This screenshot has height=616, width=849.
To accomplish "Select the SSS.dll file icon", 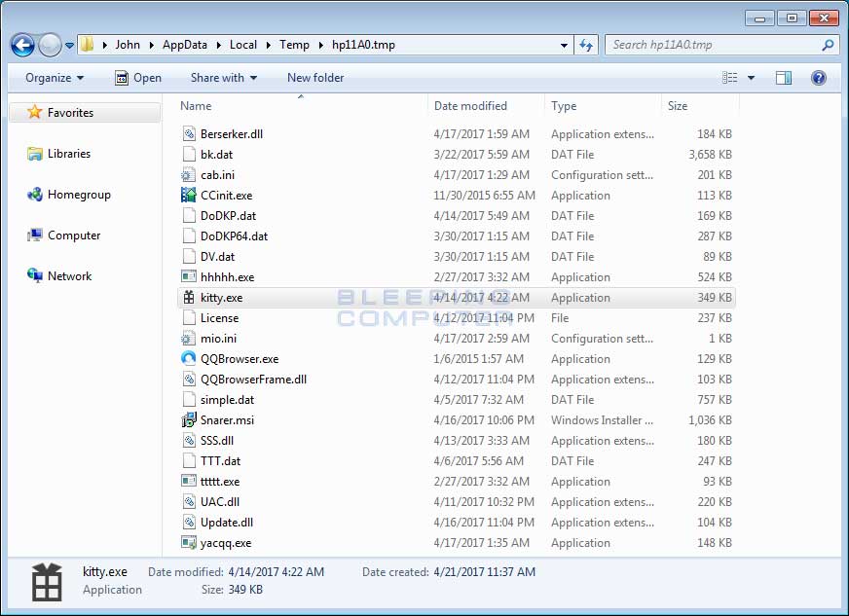I will 189,441.
